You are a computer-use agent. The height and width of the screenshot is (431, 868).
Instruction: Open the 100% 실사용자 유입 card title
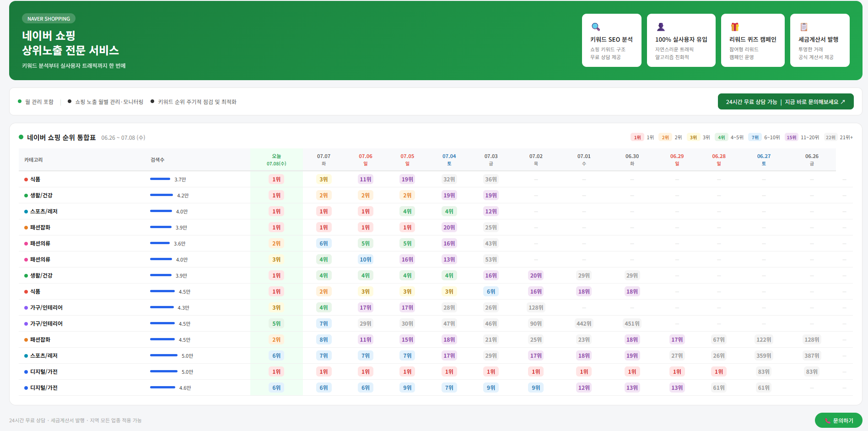[x=681, y=39]
